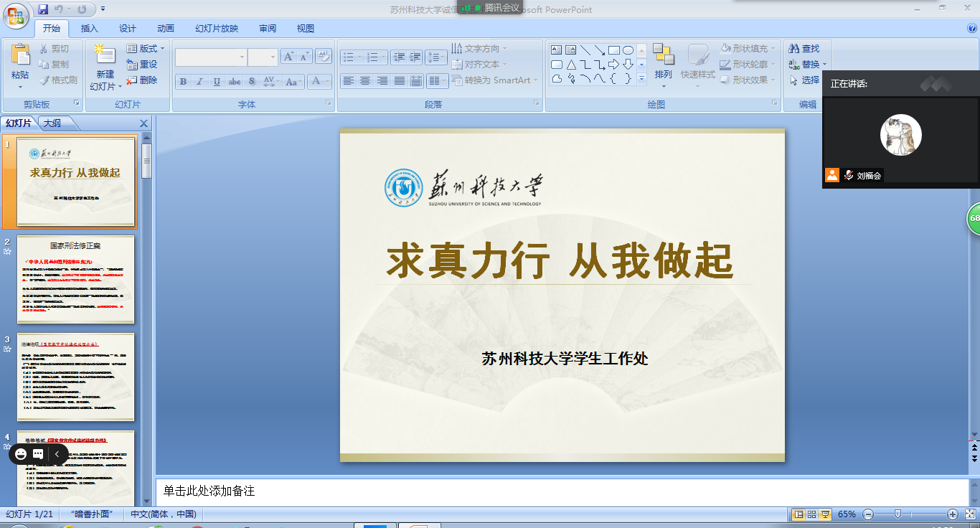Click the notes field 单击此处添加备注
This screenshot has height=528, width=980.
click(x=561, y=491)
